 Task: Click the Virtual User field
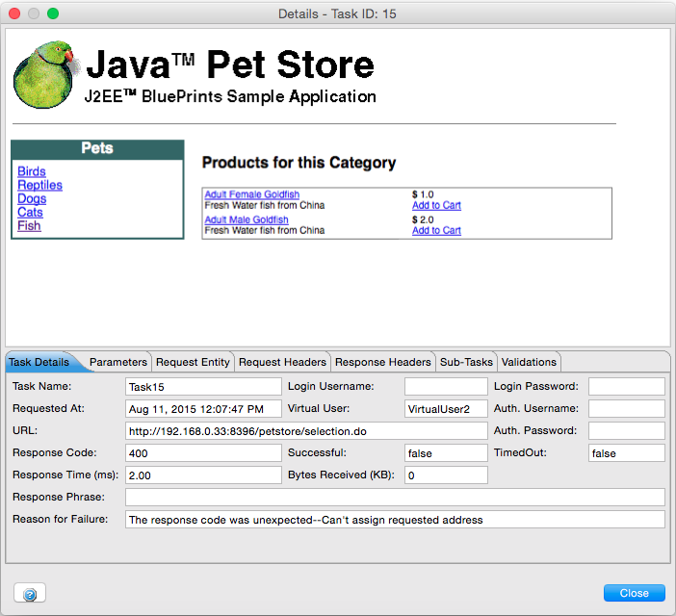coord(446,409)
